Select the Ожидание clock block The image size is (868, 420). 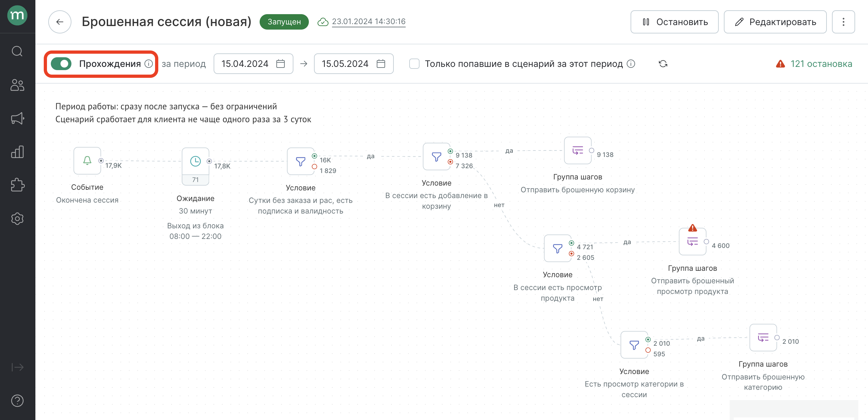(195, 161)
